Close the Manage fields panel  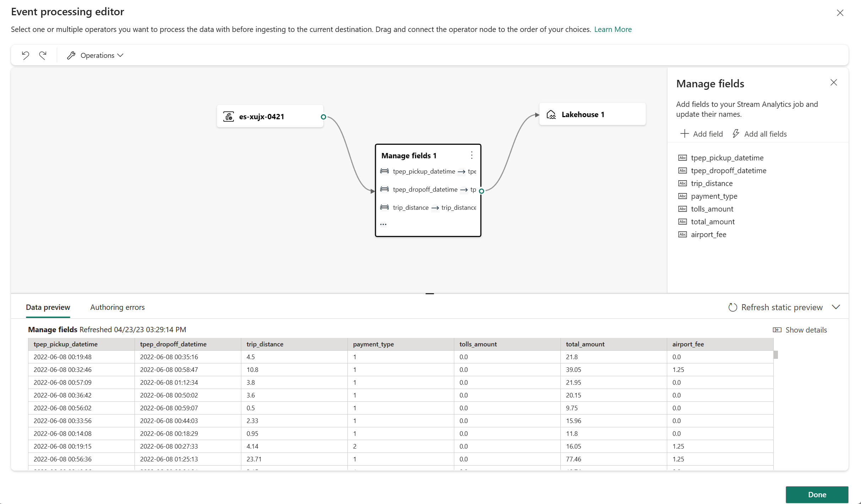[x=834, y=82]
